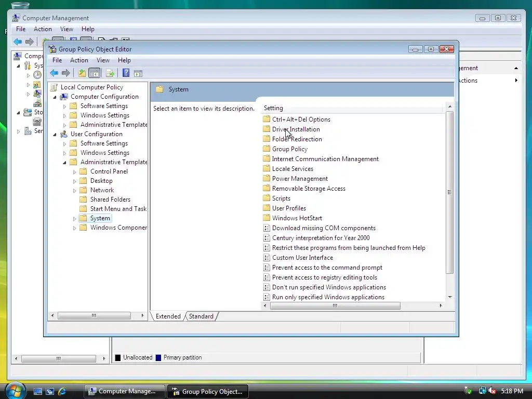Select Internet Communication Management folder
The width and height of the screenshot is (532, 399).
click(x=325, y=159)
